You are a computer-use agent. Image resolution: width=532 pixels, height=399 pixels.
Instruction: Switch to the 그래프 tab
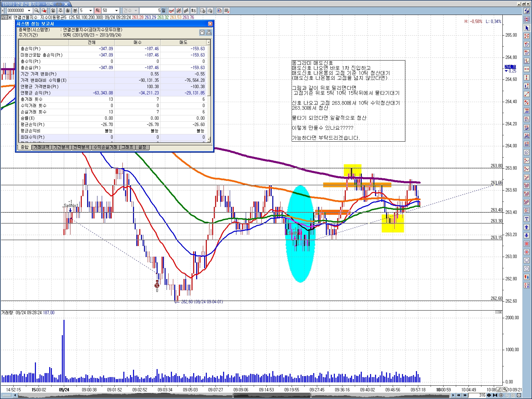coord(127,147)
